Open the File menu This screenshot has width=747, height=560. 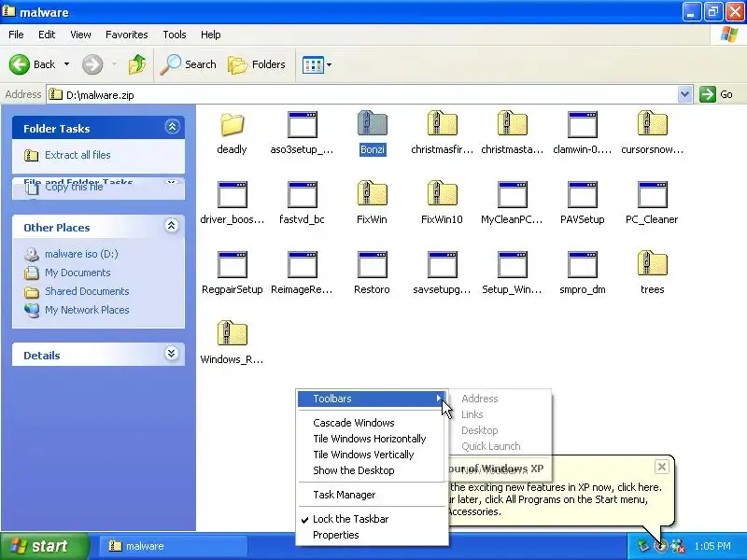point(16,35)
